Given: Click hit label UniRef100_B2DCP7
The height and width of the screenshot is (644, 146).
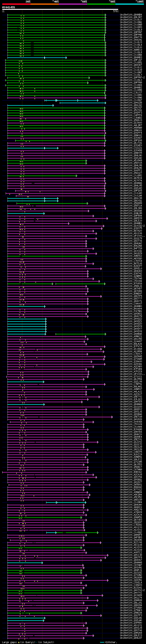Looking at the screenshot, I should (x=131, y=266).
